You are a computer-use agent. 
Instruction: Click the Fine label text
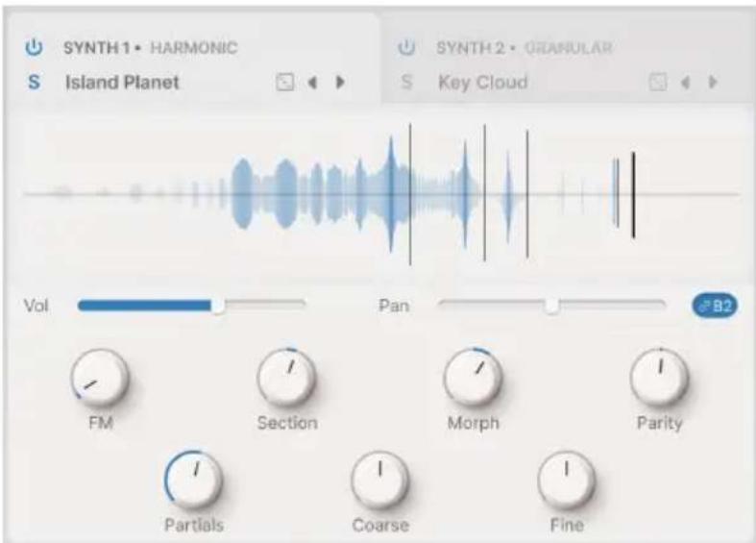coord(567,525)
